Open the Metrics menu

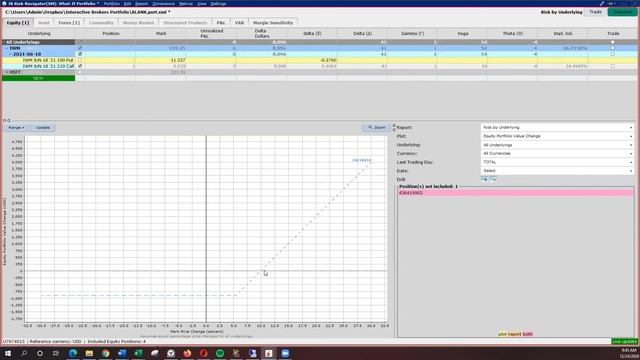pyautogui.click(x=186, y=3)
